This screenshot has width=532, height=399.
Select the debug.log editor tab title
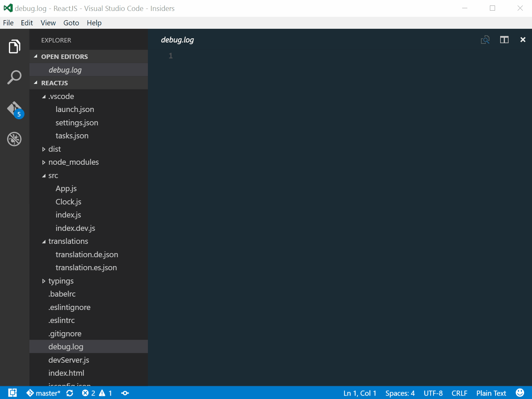177,40
